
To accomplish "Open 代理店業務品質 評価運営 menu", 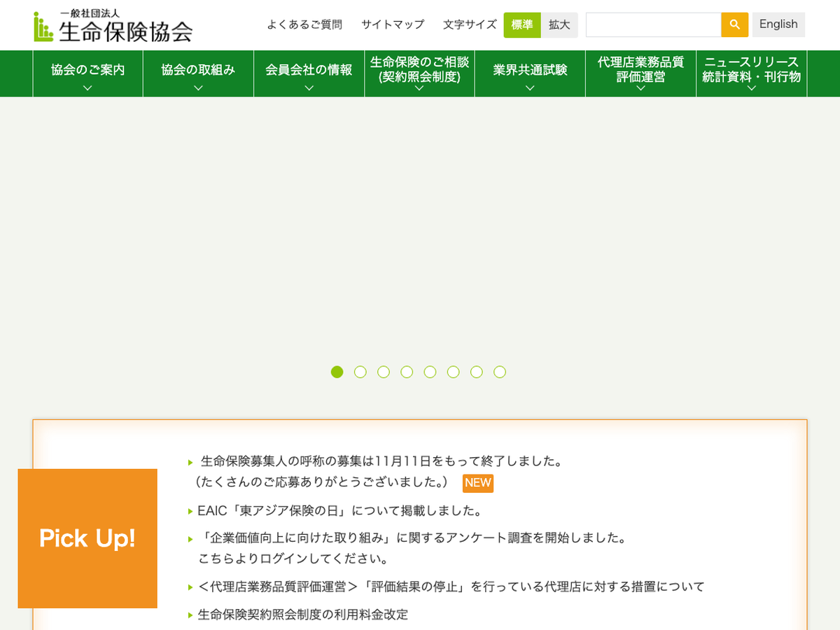I will click(640, 73).
